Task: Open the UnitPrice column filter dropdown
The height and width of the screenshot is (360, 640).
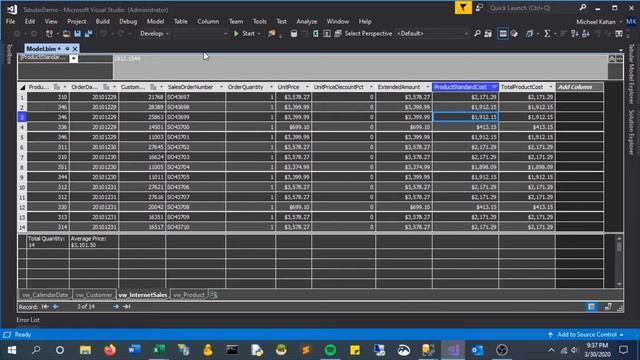Action: click(307, 87)
